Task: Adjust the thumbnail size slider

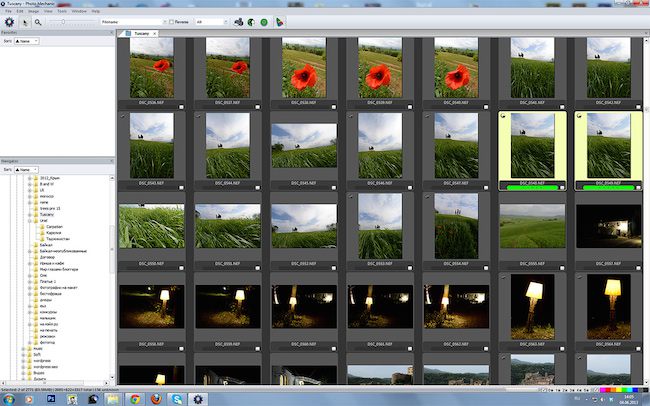Action: [x=63, y=22]
